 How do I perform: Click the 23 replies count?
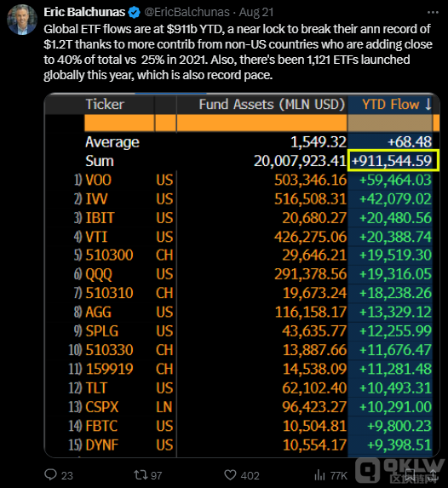(67, 475)
